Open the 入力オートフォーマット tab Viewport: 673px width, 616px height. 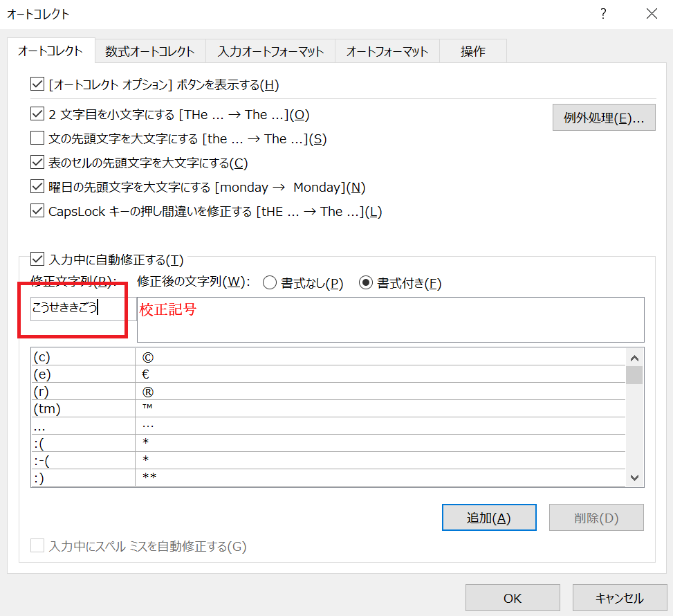tap(270, 51)
